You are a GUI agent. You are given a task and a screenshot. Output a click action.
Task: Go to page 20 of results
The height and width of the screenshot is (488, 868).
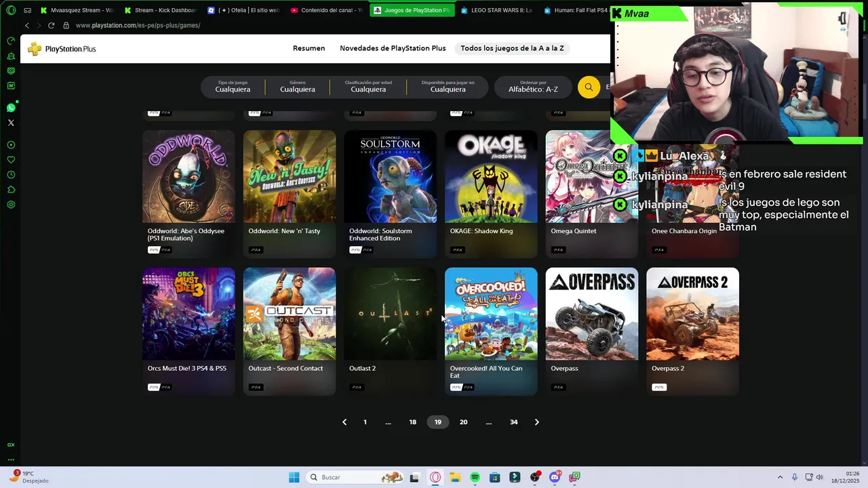point(463,422)
